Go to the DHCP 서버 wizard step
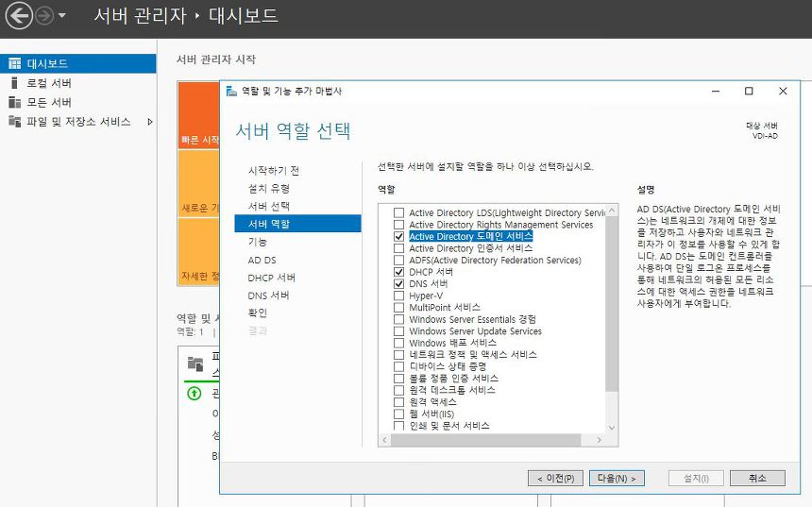 [x=271, y=278]
